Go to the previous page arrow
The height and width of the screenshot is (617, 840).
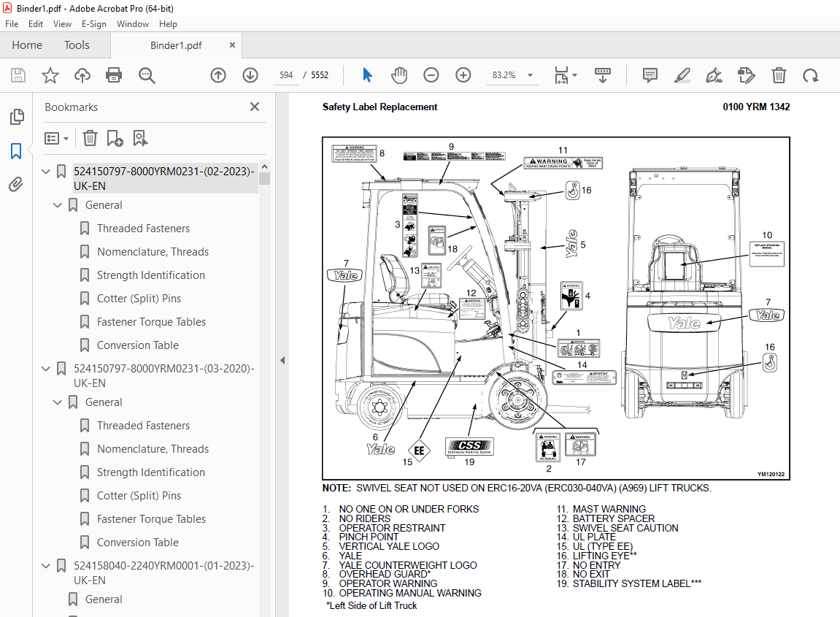tap(218, 75)
